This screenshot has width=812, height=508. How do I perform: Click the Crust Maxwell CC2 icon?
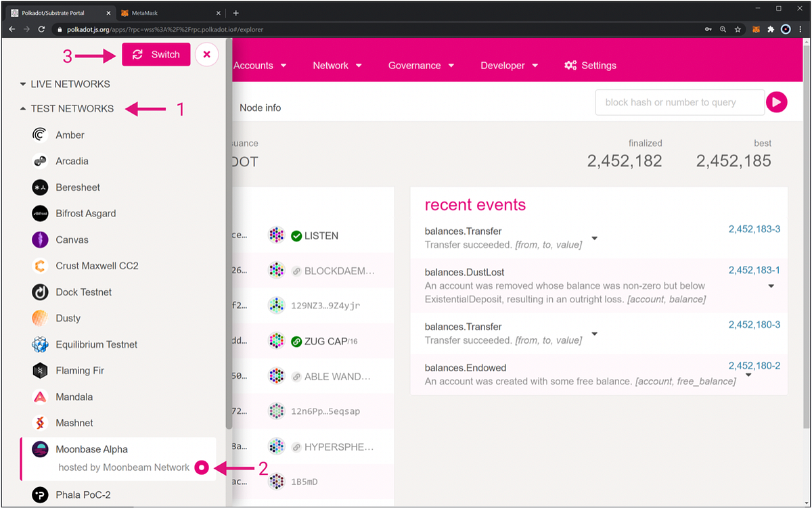click(x=40, y=265)
